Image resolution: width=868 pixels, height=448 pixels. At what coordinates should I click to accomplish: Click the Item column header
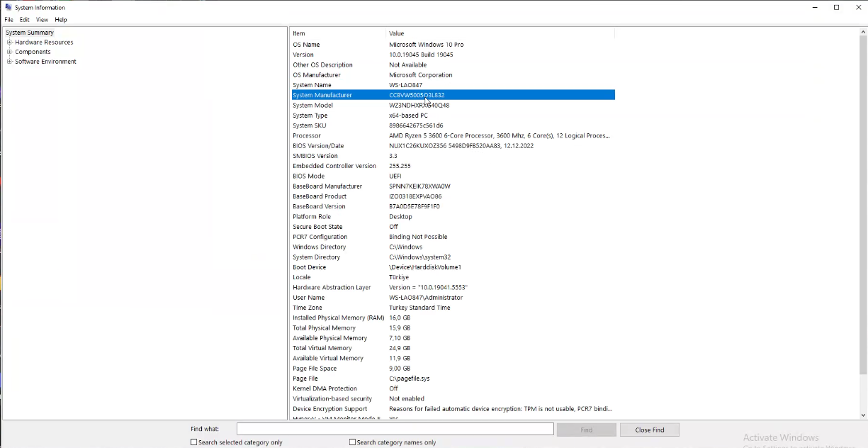(x=338, y=33)
